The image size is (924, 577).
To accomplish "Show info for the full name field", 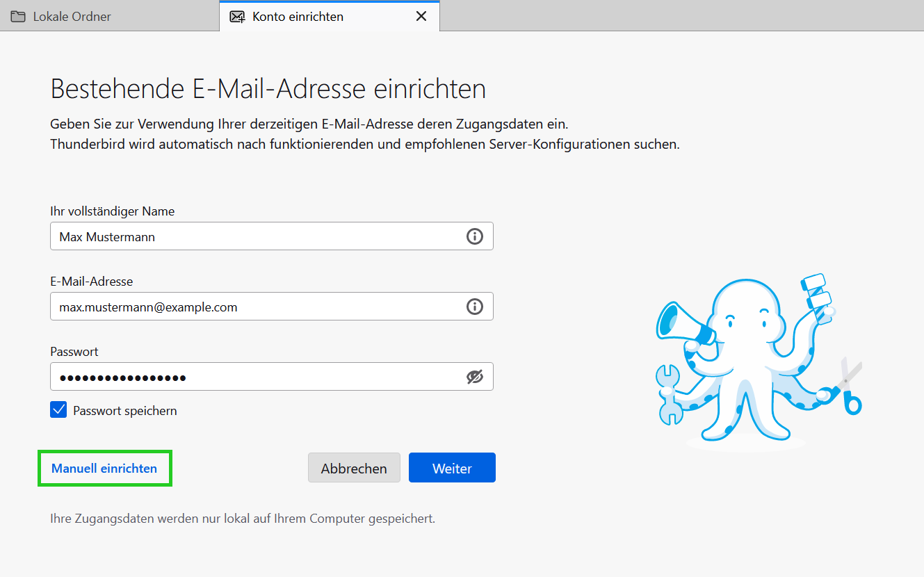I will pos(474,236).
